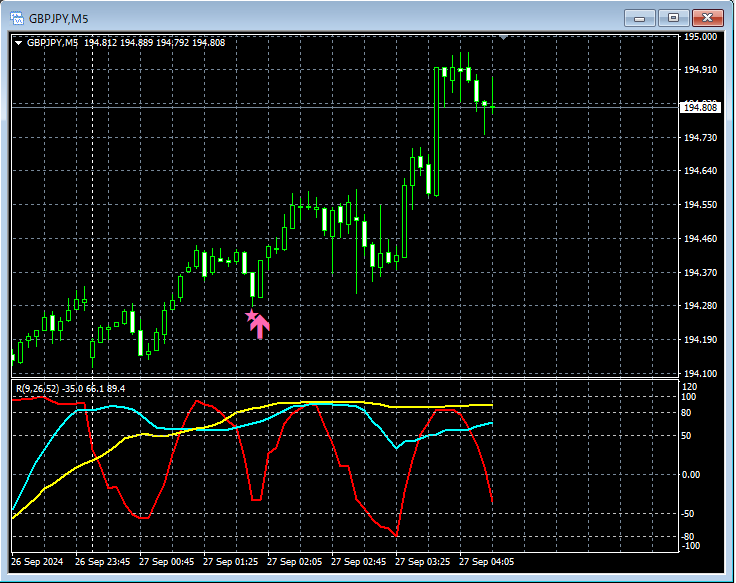736x583 pixels.
Task: Click the 26 Sep 23:45 time label
Action: pyautogui.click(x=102, y=561)
